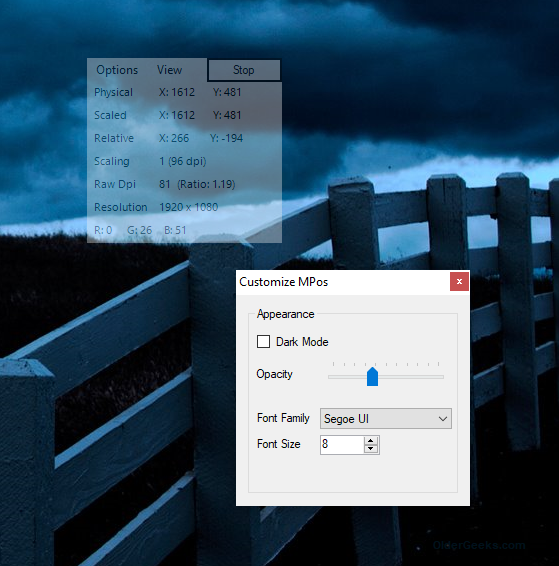Click the R: 0 color readout
Image resolution: width=559 pixels, height=566 pixels.
coord(103,230)
